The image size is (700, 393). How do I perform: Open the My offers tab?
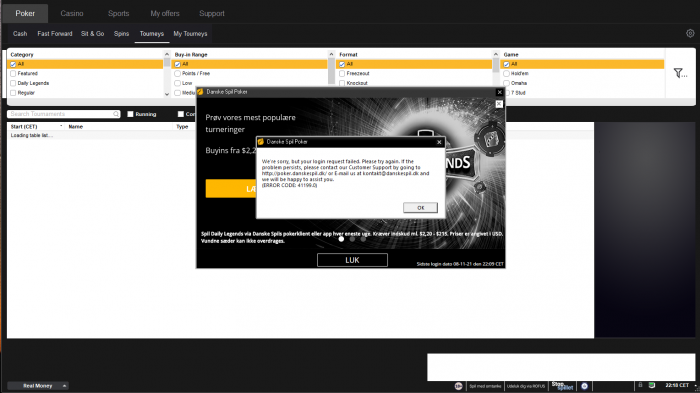[165, 13]
